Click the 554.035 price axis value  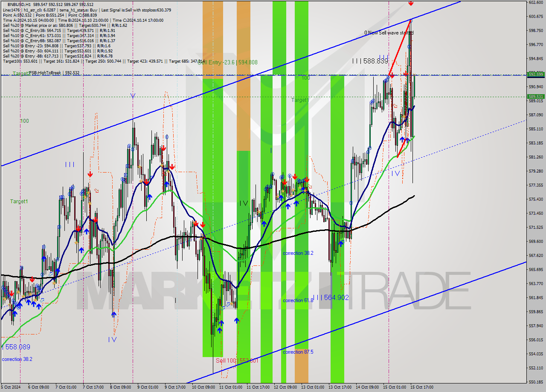pos(536,354)
